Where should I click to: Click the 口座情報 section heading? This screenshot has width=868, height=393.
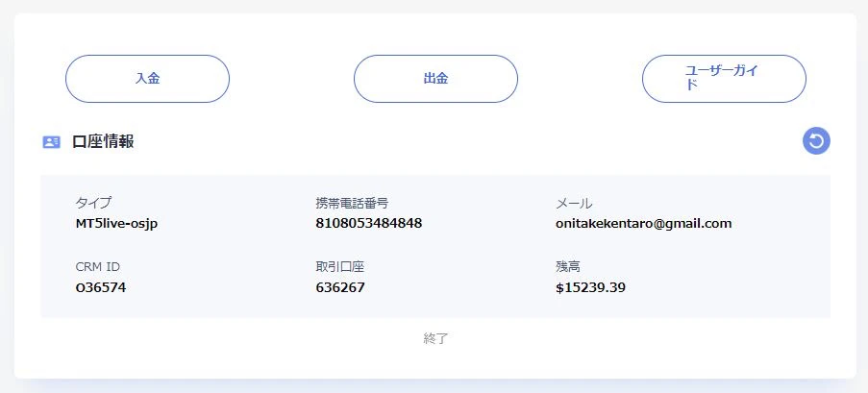tap(103, 142)
